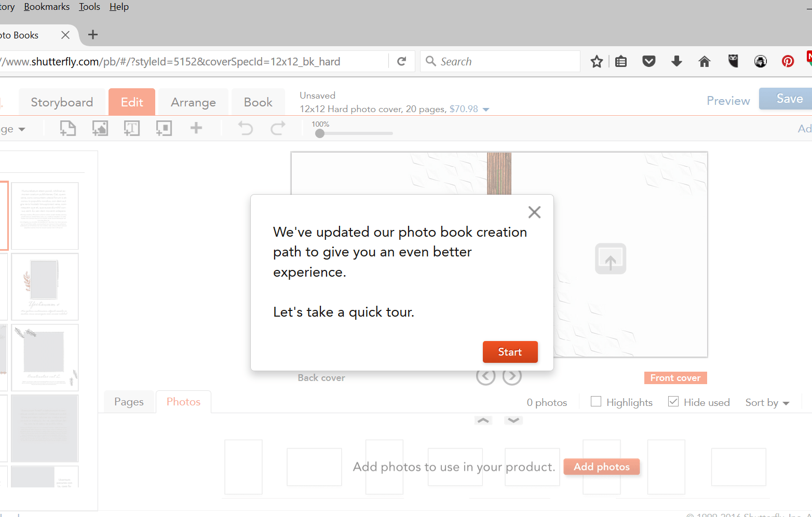The width and height of the screenshot is (812, 517).
Task: Go to the previous page spread
Action: pos(485,376)
